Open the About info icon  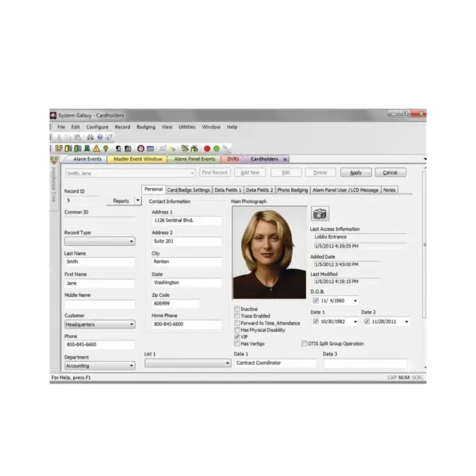[100, 137]
